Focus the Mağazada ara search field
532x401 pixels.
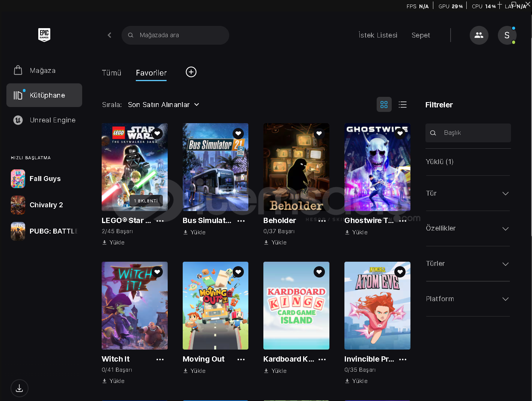[175, 35]
